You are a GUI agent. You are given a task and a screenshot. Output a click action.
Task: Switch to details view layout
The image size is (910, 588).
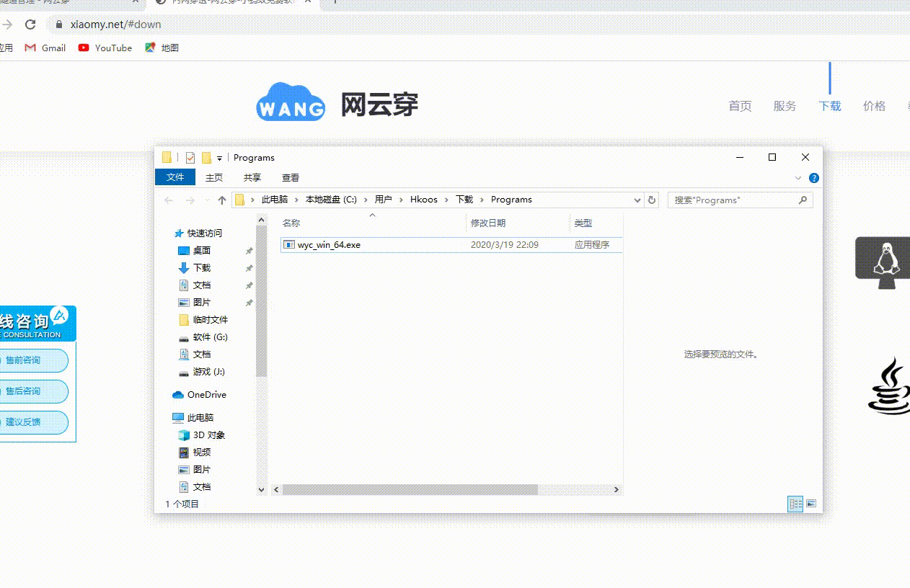point(795,504)
